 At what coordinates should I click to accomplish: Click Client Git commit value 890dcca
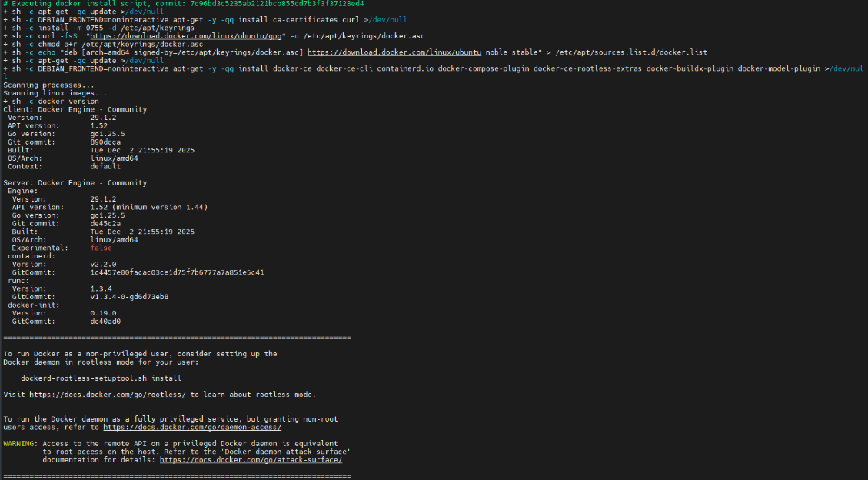point(105,142)
